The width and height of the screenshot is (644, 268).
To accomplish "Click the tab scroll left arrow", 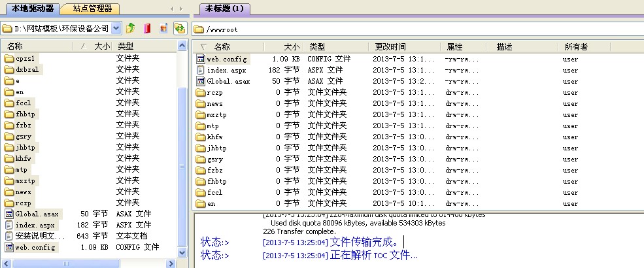I will tap(172, 8).
